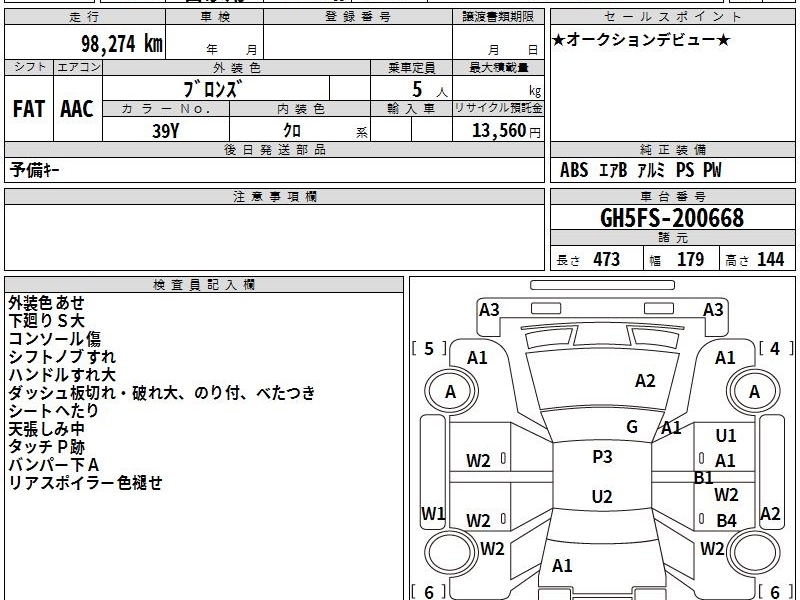This screenshot has height=600, width=800.
Task: Click the エアコン header label
Action: pos(78,67)
